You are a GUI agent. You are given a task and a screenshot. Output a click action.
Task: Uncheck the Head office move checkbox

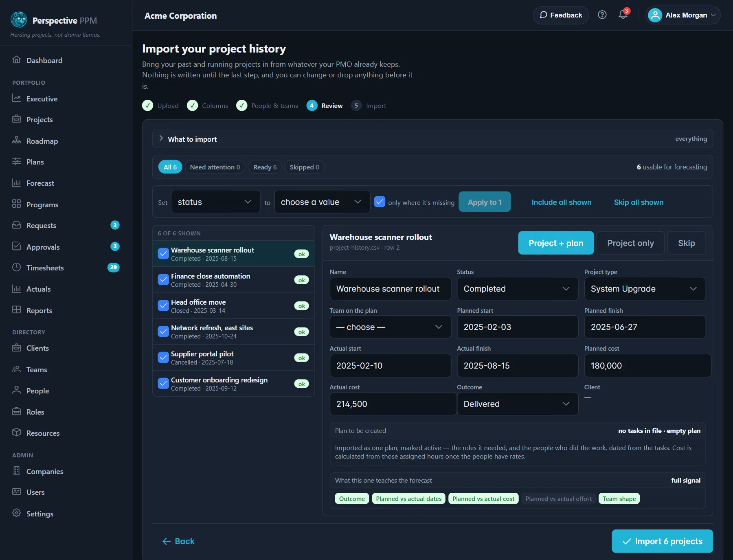pyautogui.click(x=163, y=306)
